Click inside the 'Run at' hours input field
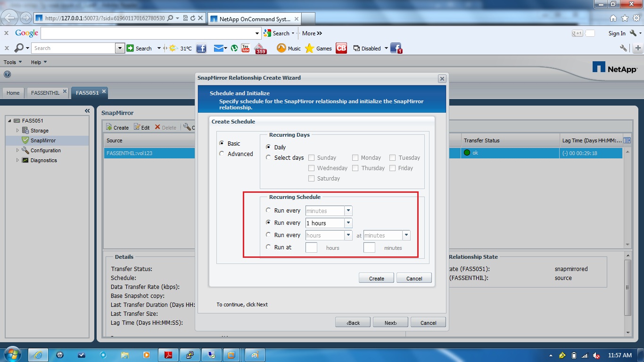 pyautogui.click(x=311, y=247)
